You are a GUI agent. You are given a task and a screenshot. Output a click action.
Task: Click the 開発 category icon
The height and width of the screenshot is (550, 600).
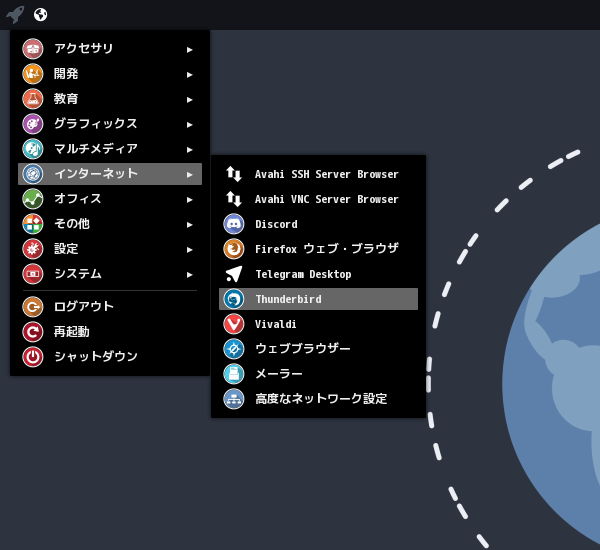point(33,73)
